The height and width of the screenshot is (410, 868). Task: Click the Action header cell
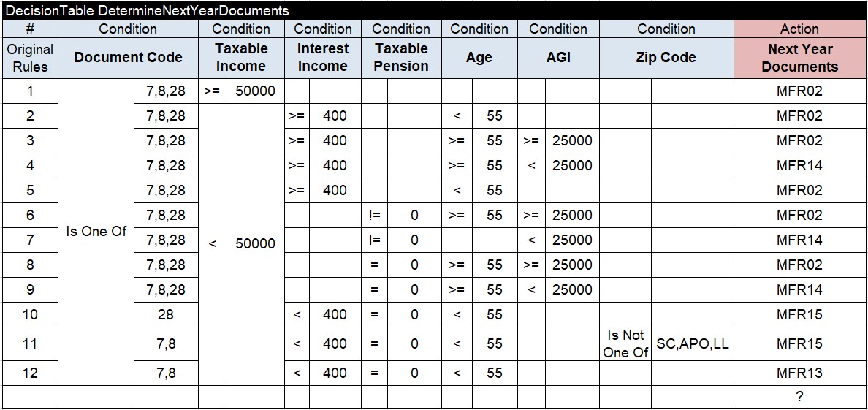(x=799, y=29)
